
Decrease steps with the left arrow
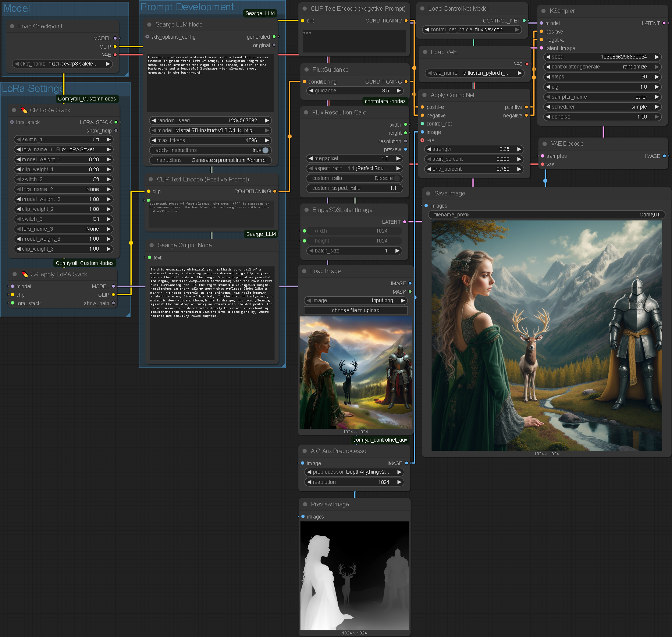pos(548,77)
